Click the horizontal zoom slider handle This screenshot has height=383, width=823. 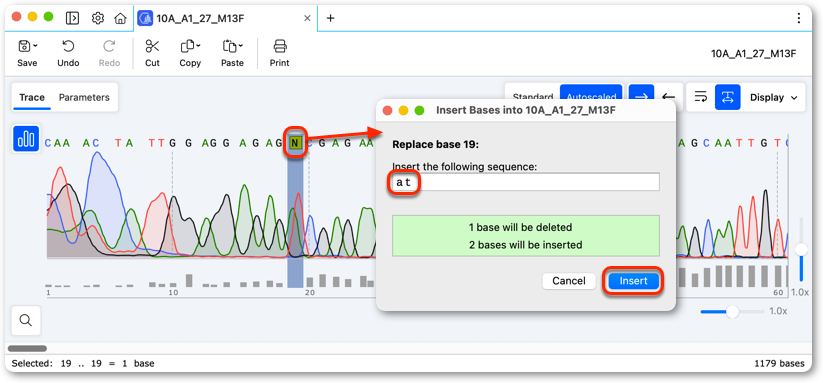coord(732,312)
